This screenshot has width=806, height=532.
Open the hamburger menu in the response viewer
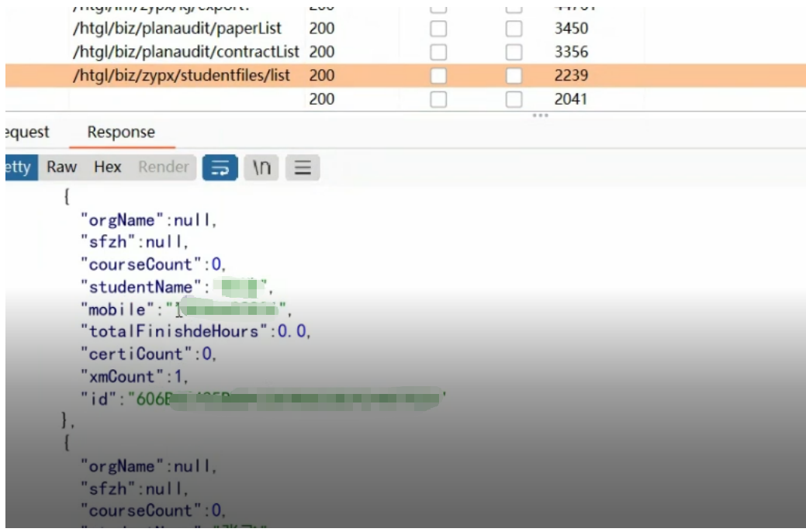pos(303,168)
